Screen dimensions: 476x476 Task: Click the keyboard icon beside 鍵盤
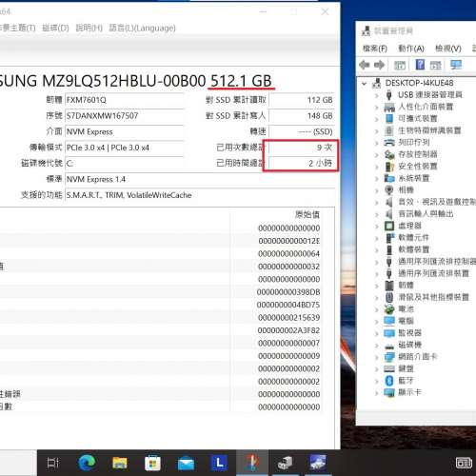pos(389,368)
